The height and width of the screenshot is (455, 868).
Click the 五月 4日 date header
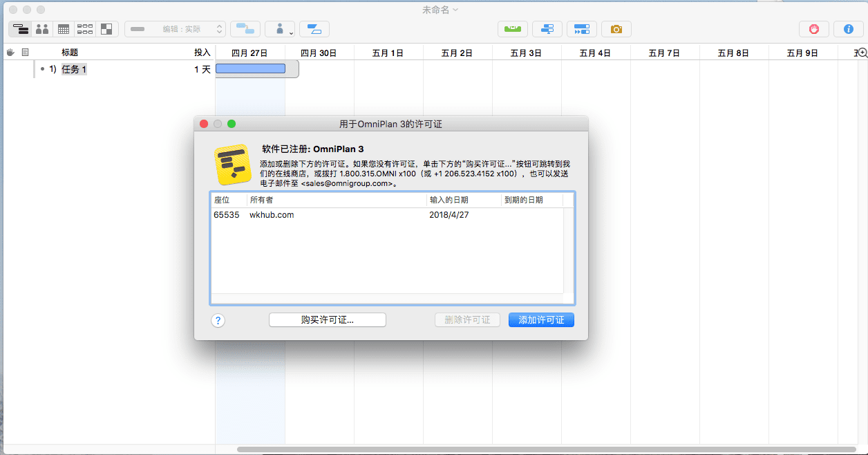(595, 53)
